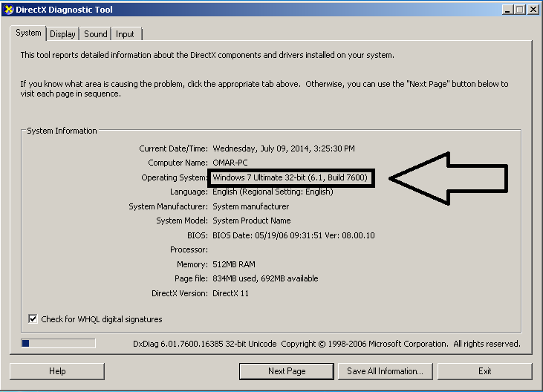This screenshot has height=392, width=543.
Task: Click the 512MB RAM value
Action: pos(234,264)
